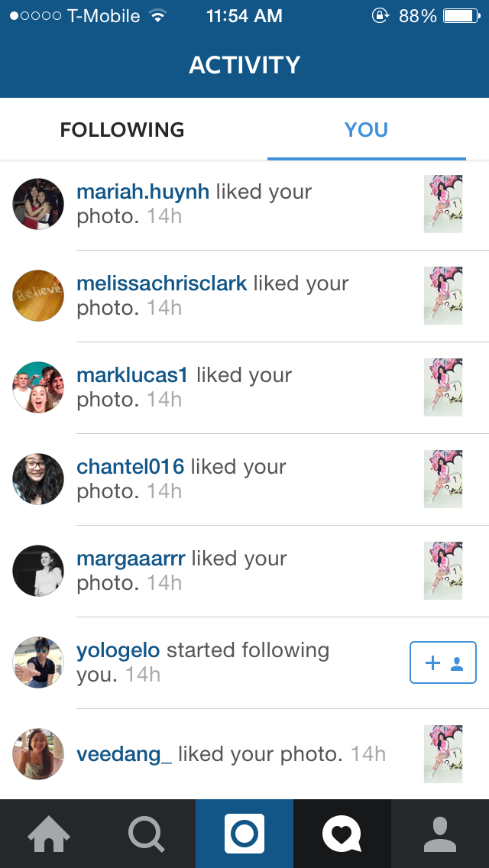Image resolution: width=489 pixels, height=868 pixels.
Task: Open the Home feed icon
Action: [x=49, y=834]
